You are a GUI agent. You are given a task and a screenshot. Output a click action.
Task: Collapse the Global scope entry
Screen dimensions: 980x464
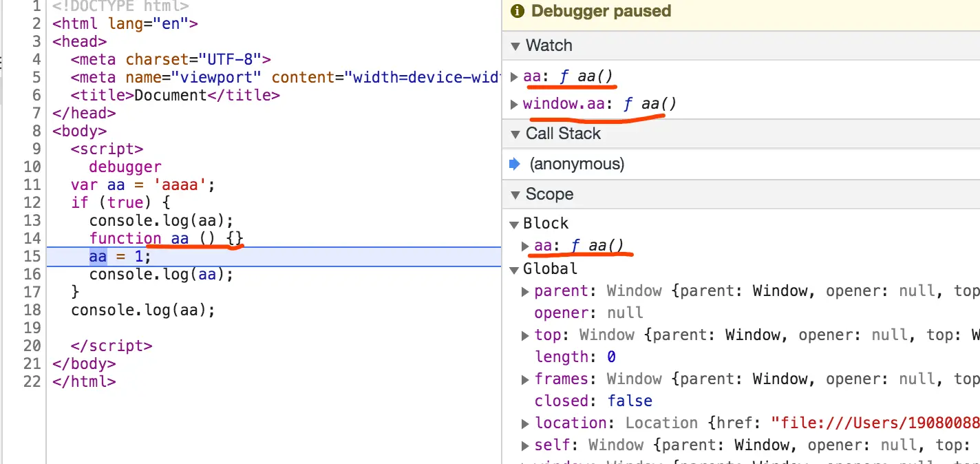coord(515,268)
